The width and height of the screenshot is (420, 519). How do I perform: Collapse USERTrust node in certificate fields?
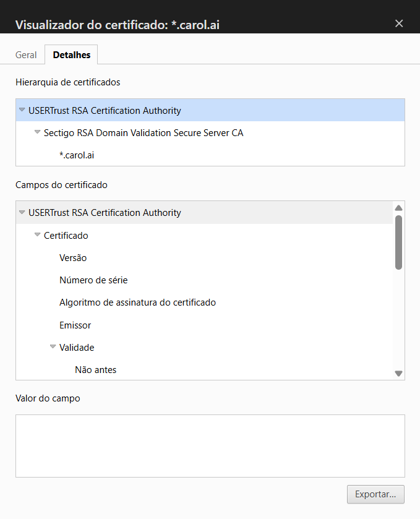tap(22, 212)
